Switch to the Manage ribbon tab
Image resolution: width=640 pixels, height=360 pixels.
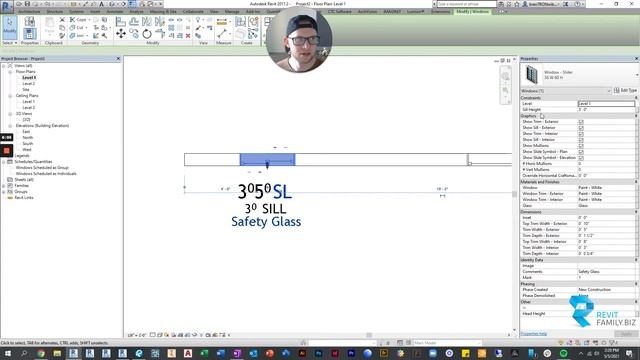click(x=232, y=11)
